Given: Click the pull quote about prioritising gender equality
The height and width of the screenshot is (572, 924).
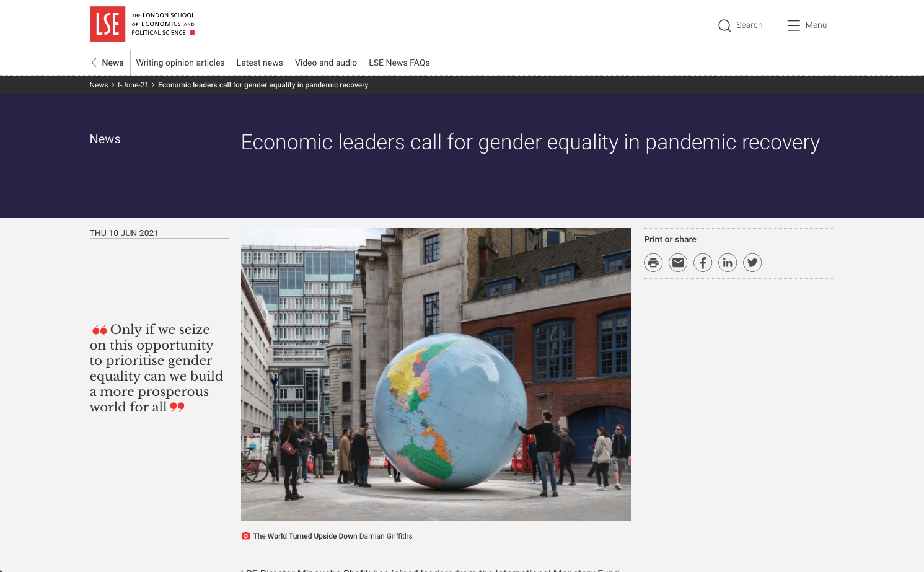Looking at the screenshot, I should click(156, 367).
